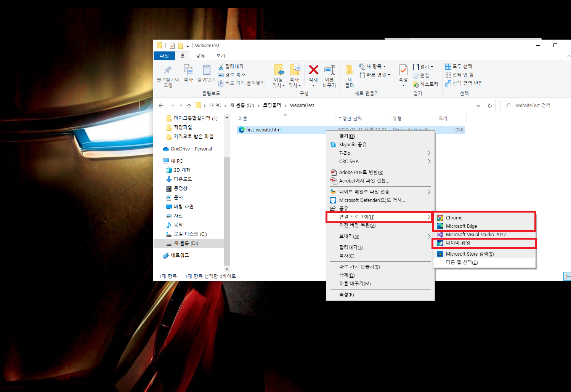This screenshot has height=392, width=571.
Task: Click 내 PC in the address breadcrumb
Action: click(x=215, y=106)
